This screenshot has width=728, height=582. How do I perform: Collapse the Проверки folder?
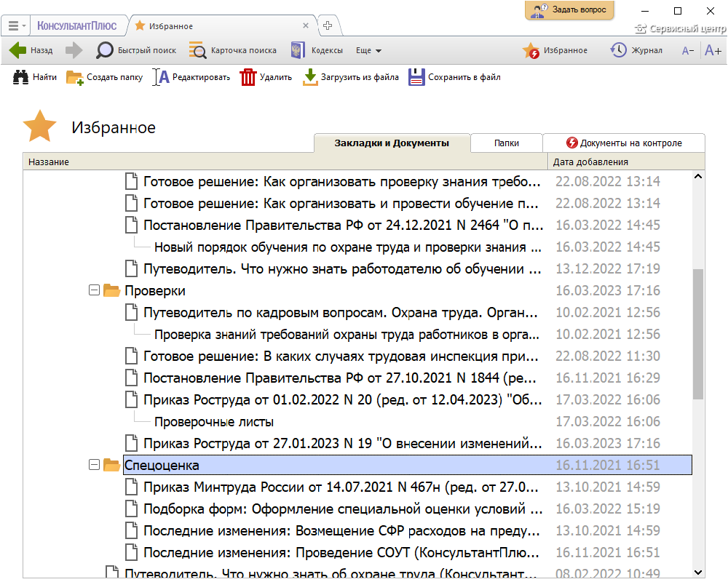[x=93, y=290]
